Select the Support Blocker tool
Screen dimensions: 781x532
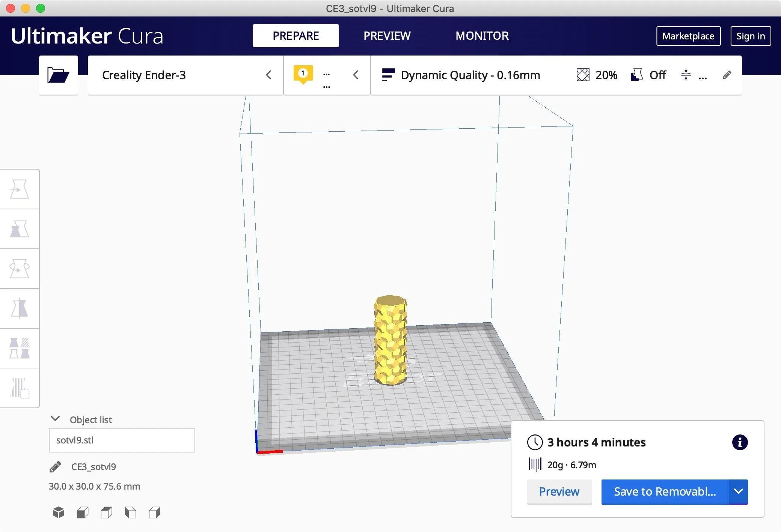click(20, 388)
